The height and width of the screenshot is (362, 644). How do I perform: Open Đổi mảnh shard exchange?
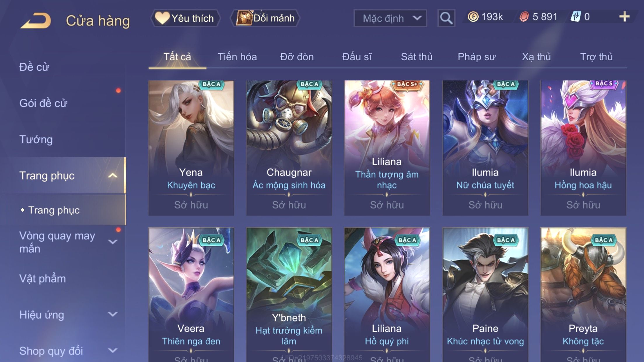[x=265, y=18]
